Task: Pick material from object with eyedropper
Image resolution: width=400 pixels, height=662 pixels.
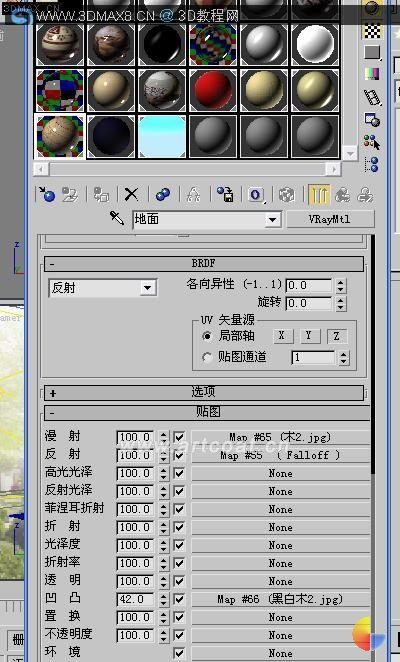Action: [117, 219]
